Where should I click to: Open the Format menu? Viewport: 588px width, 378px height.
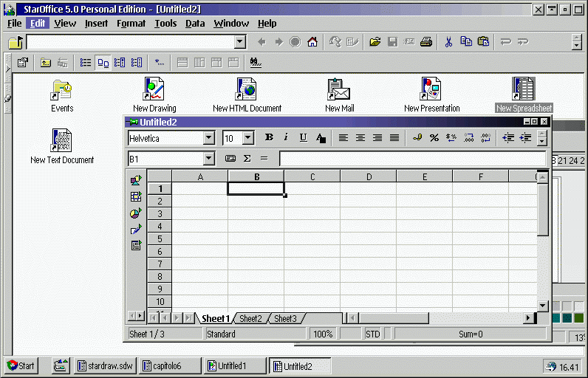click(131, 23)
